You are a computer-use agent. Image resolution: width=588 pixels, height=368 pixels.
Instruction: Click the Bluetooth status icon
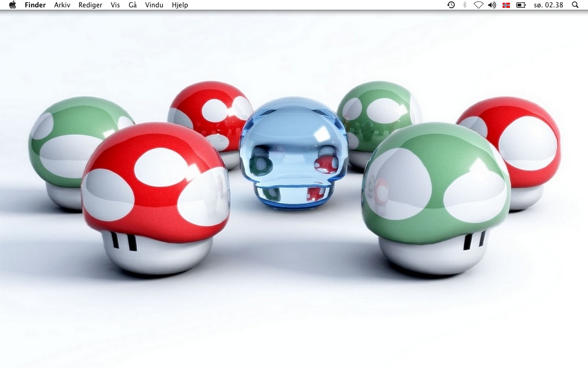tap(464, 5)
